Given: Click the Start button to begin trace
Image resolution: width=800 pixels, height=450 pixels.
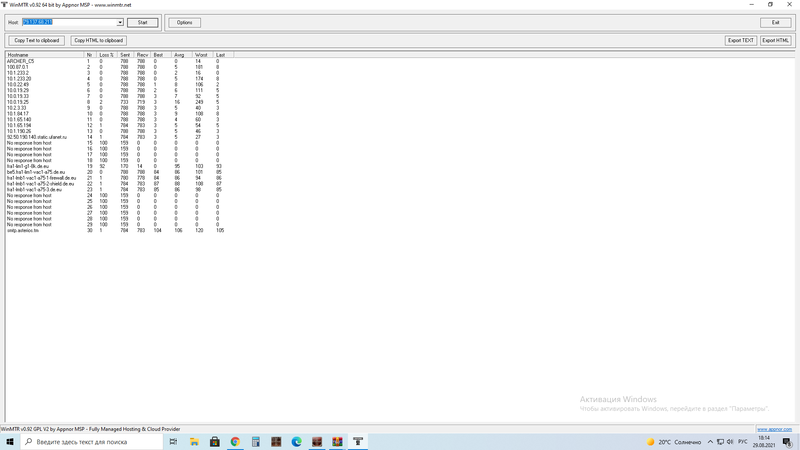Looking at the screenshot, I should [142, 22].
